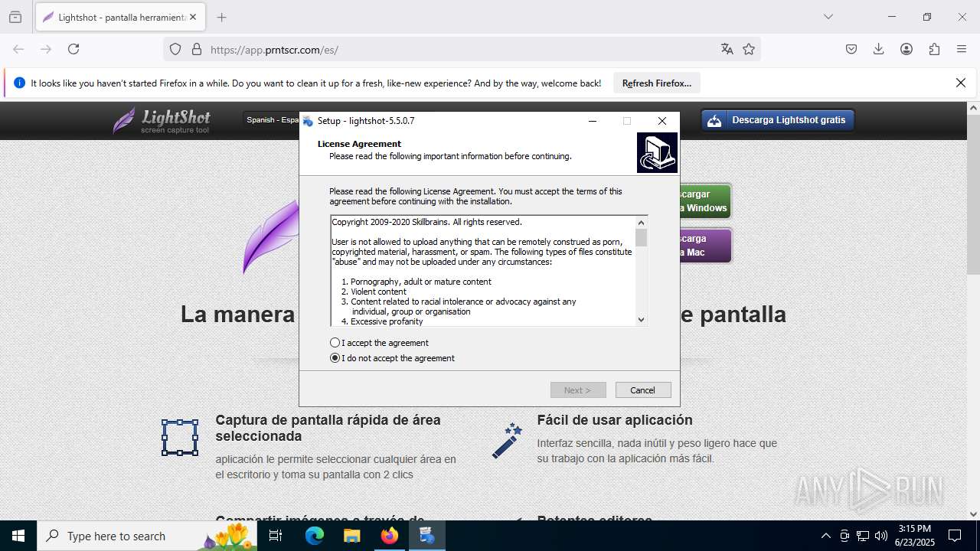Open Task View on taskbar
980x551 pixels.
[x=276, y=536]
